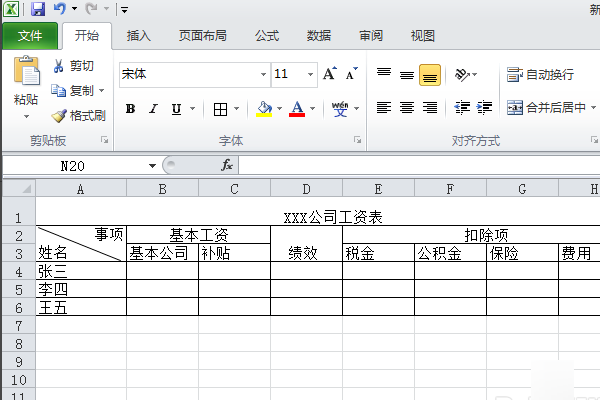Switch to the 审阅 (Review) tab

(x=371, y=36)
